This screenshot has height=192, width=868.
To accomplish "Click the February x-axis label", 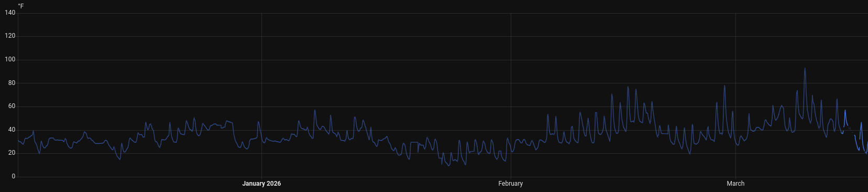I will tap(511, 184).
